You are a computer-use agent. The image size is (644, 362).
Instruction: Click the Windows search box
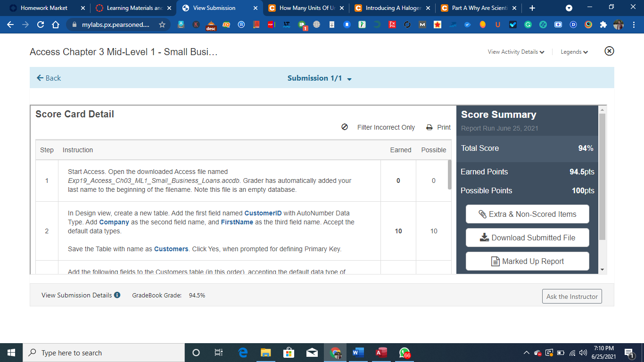point(103,353)
